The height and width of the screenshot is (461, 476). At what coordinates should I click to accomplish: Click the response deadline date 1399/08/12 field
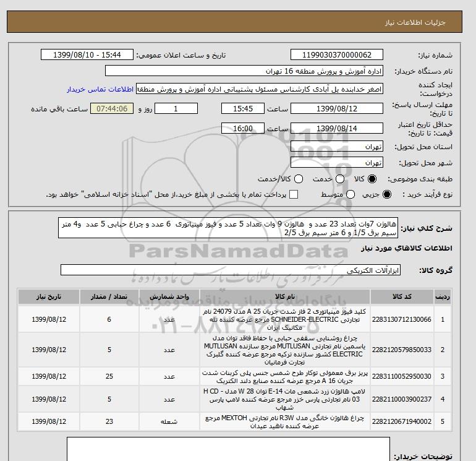tap(337, 108)
